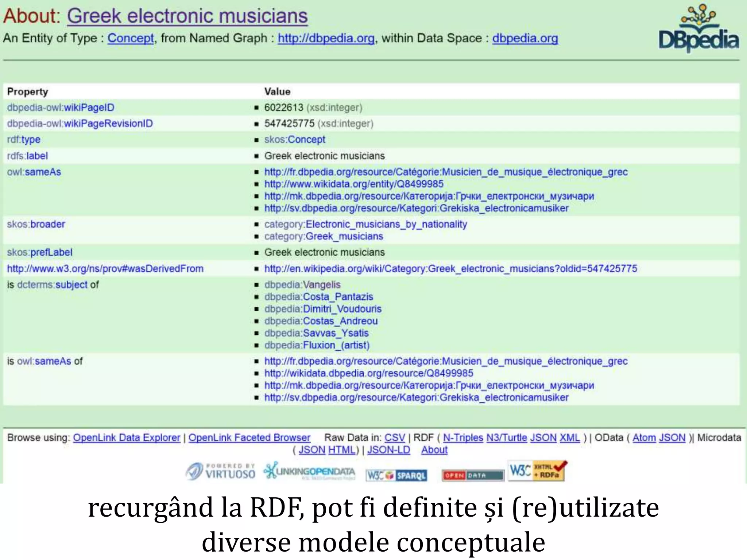Viewport: 747px width, 560px height.
Task: Get OData in JSON format
Action: coord(672,437)
